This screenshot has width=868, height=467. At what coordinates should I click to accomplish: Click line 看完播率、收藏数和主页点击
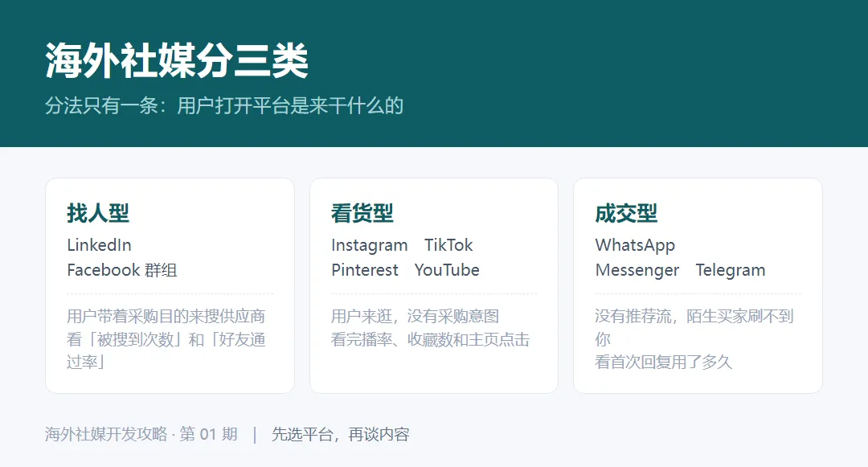coord(430,339)
